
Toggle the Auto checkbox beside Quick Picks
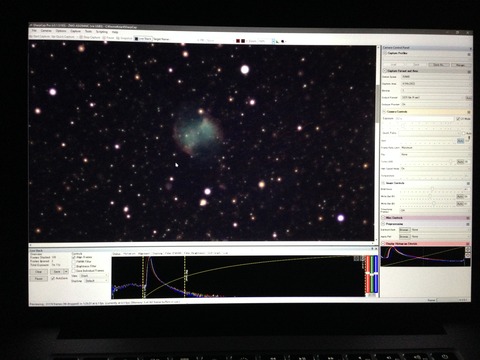click(464, 133)
